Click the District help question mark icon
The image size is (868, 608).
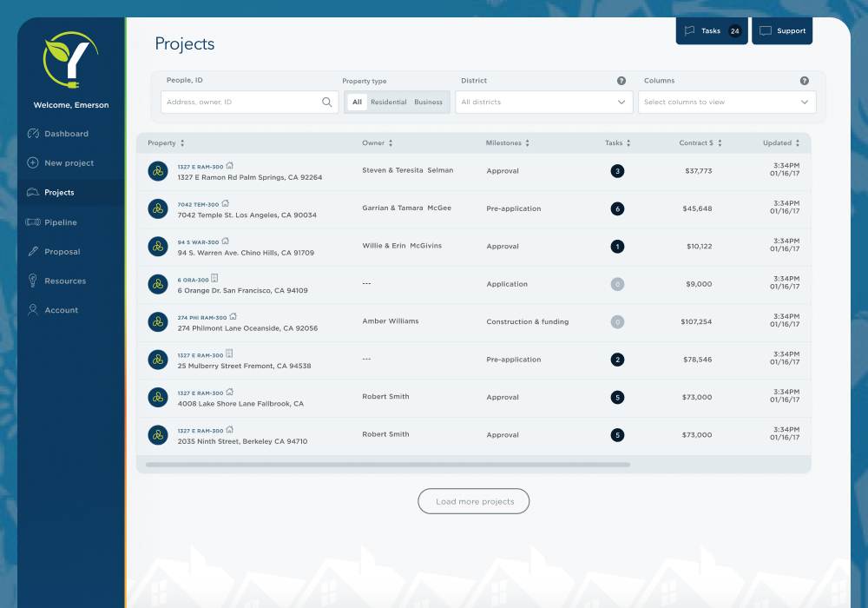[621, 81]
